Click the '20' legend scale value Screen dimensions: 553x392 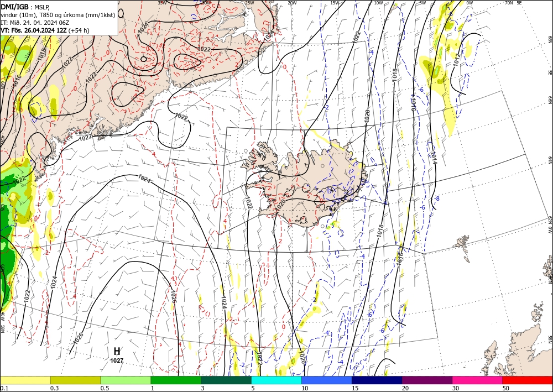(405, 388)
